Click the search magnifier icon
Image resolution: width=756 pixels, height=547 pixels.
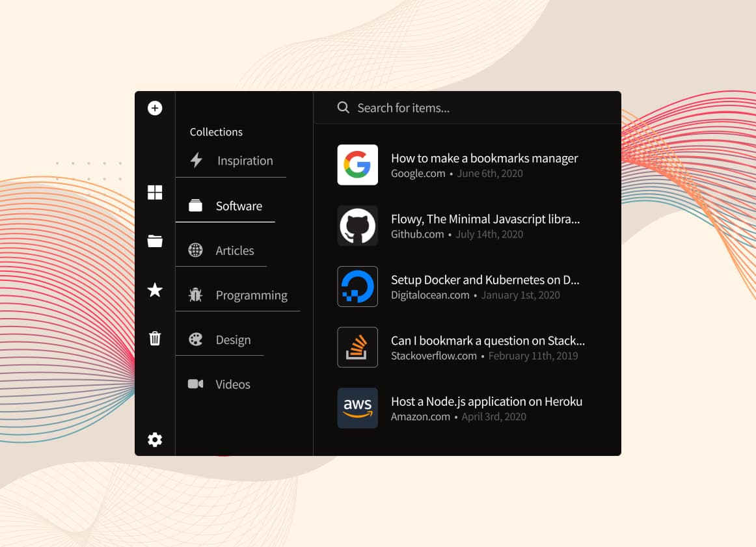(x=344, y=107)
